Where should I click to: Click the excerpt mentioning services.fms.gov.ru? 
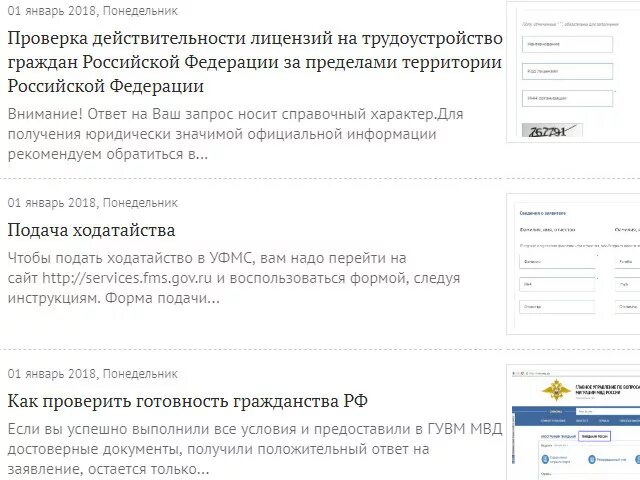[x=234, y=278]
